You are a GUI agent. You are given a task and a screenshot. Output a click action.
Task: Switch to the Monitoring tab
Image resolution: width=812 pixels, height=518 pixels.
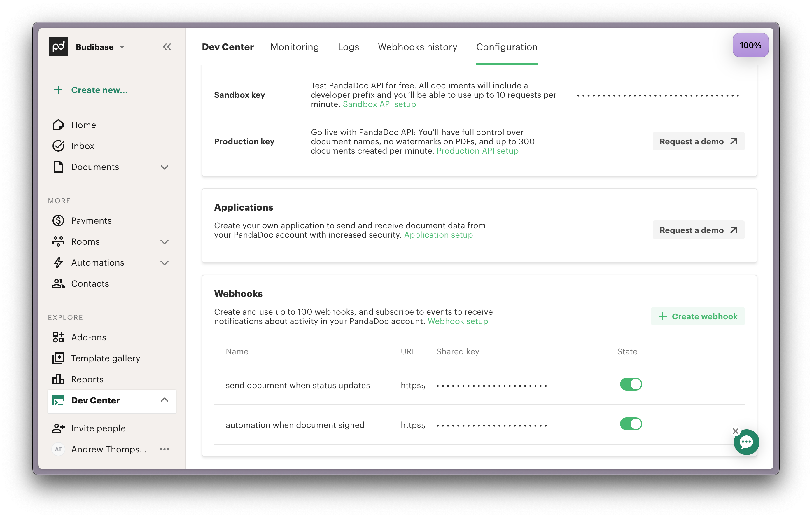[294, 47]
